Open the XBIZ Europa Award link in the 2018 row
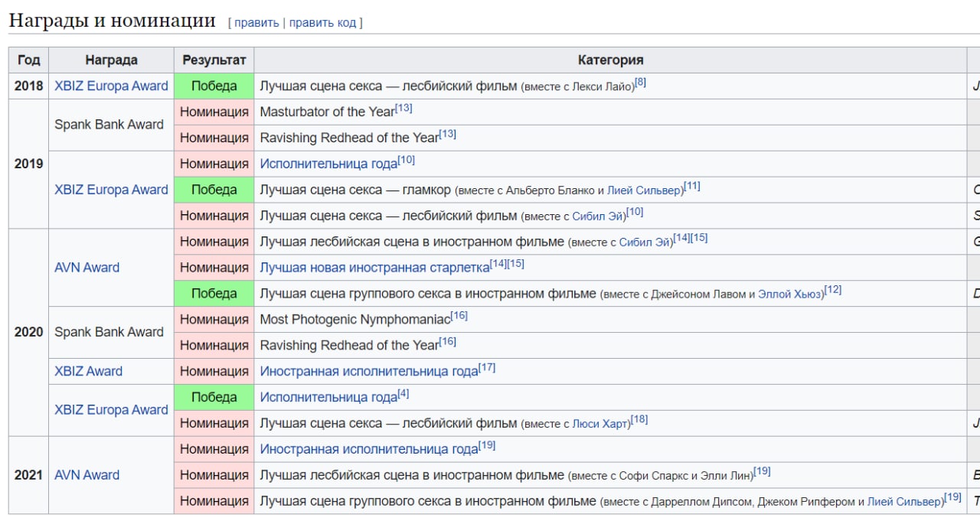This screenshot has height=524, width=980. click(111, 86)
